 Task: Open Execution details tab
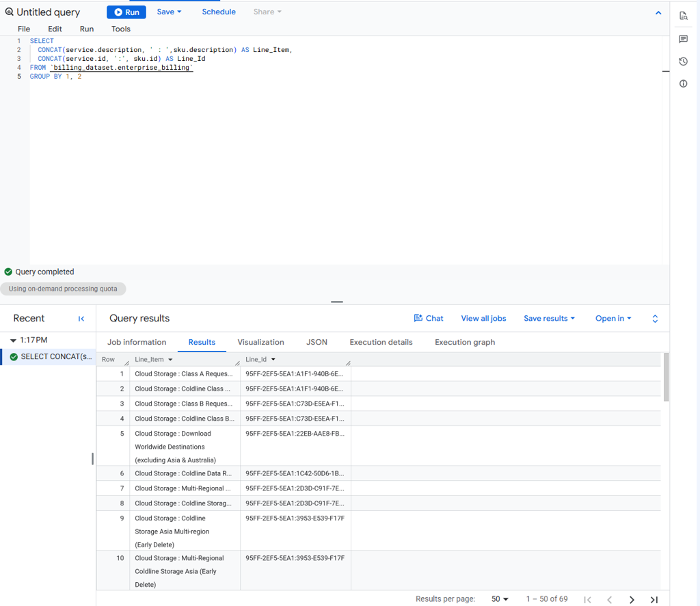pos(381,342)
